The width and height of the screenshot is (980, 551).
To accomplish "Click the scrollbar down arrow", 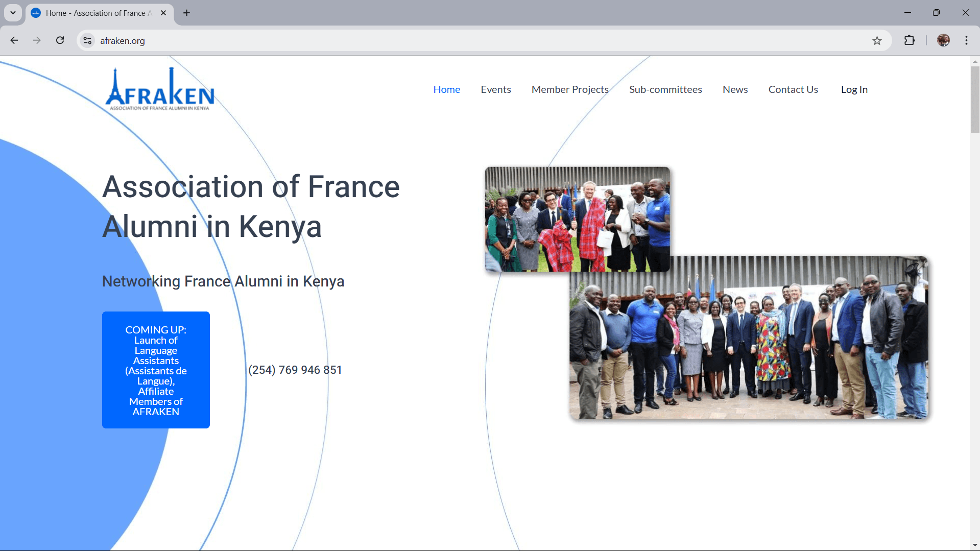I will pos(975,545).
